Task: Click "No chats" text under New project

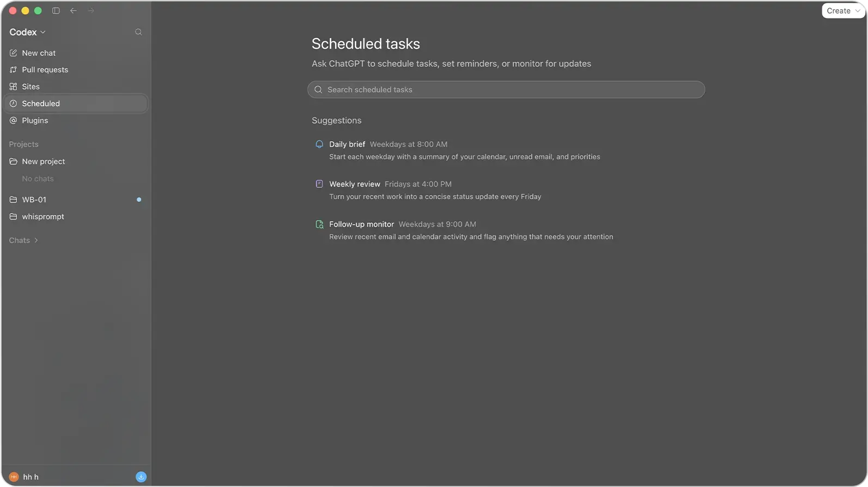Action: [38, 179]
